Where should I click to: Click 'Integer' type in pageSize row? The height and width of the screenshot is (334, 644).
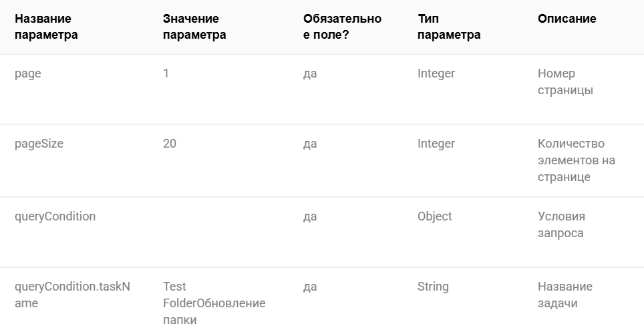click(436, 144)
